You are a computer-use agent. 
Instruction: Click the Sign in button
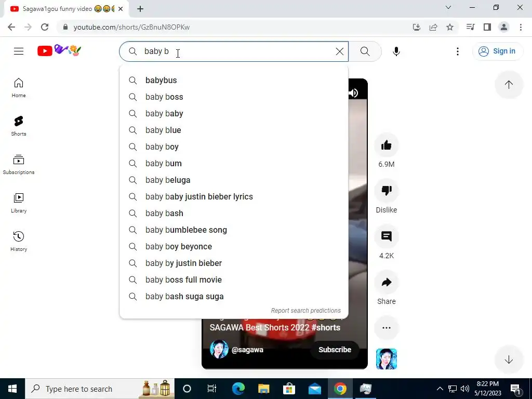[x=497, y=51]
